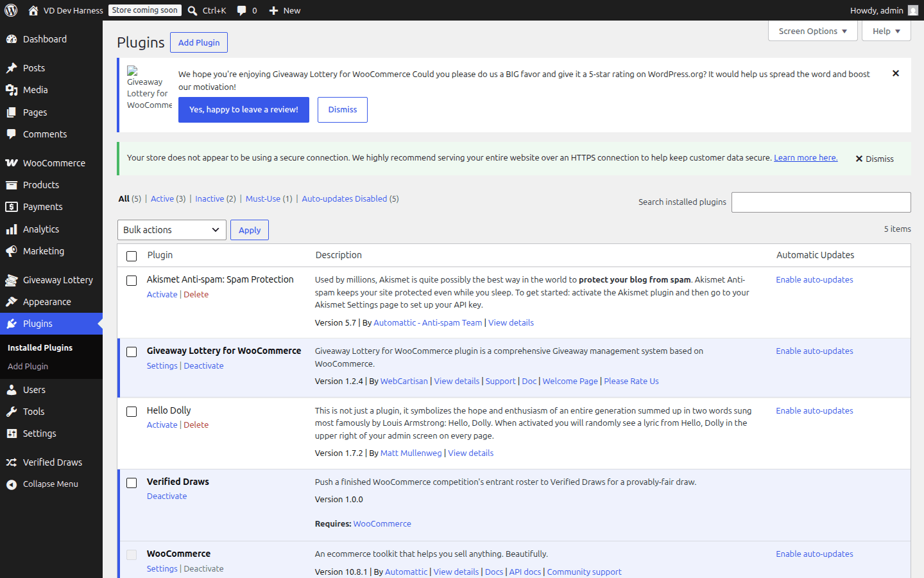
Task: Click the Payments dollar icon
Action: tap(12, 207)
